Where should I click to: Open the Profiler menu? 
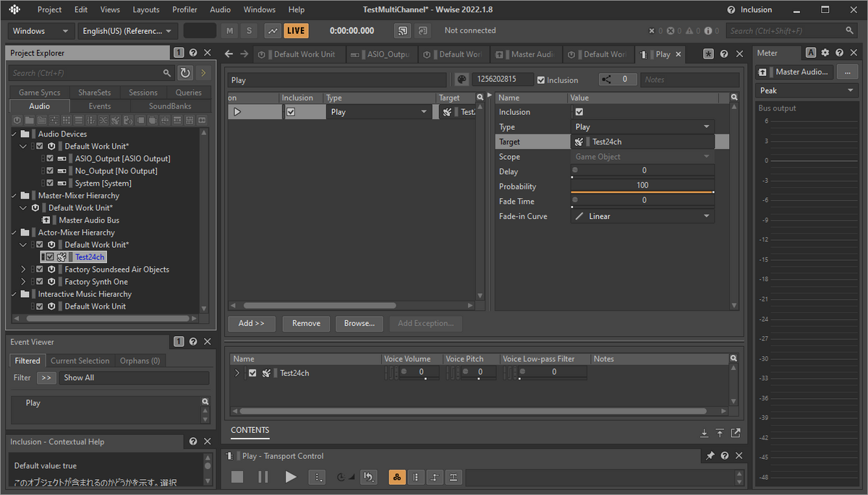tap(185, 9)
